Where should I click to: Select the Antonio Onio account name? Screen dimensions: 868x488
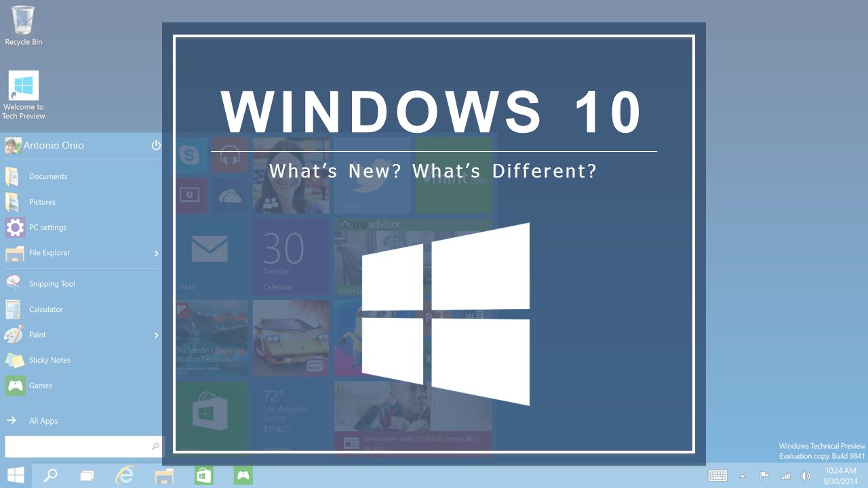[54, 146]
